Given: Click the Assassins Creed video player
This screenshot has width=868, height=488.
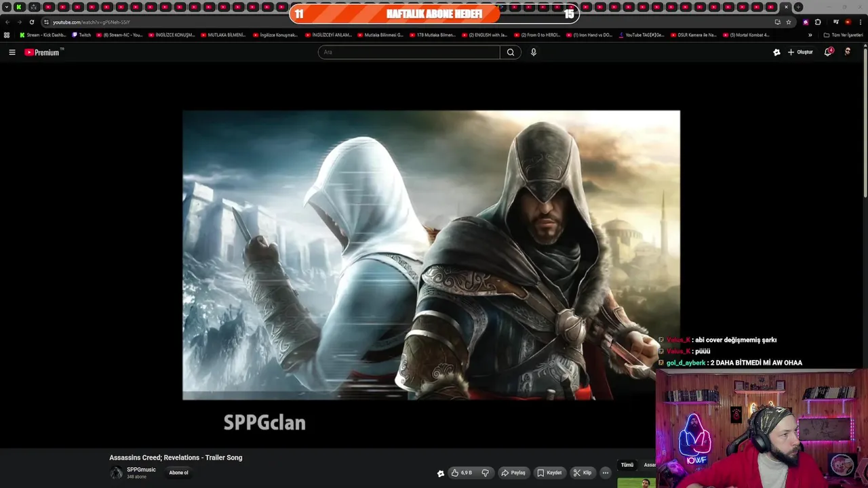Looking at the screenshot, I should [x=431, y=256].
